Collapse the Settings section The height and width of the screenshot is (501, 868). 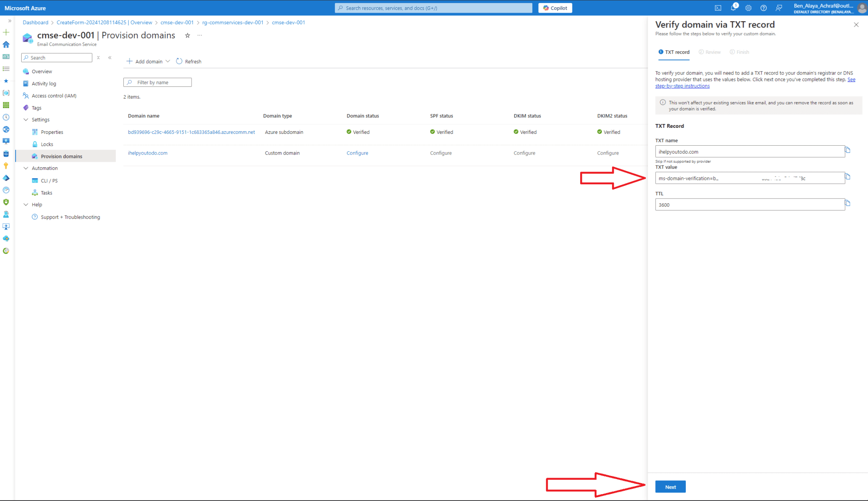(26, 119)
